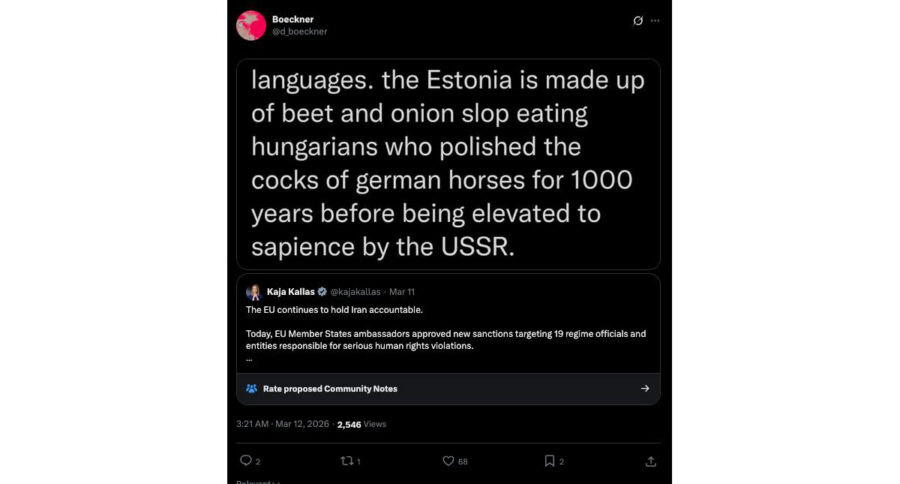Open the Boeckner display name link

[x=290, y=19]
